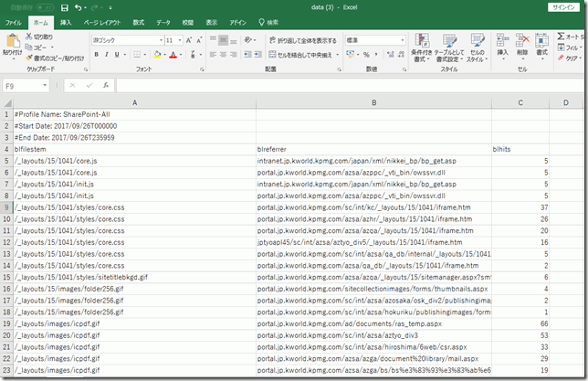Click Merge and Center button
The width and height of the screenshot is (588, 381).
coord(300,55)
